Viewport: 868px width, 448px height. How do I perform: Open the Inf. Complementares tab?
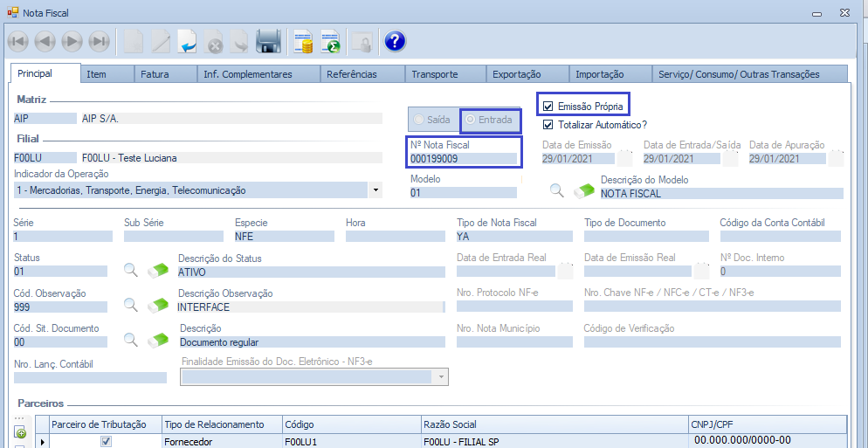click(x=247, y=74)
